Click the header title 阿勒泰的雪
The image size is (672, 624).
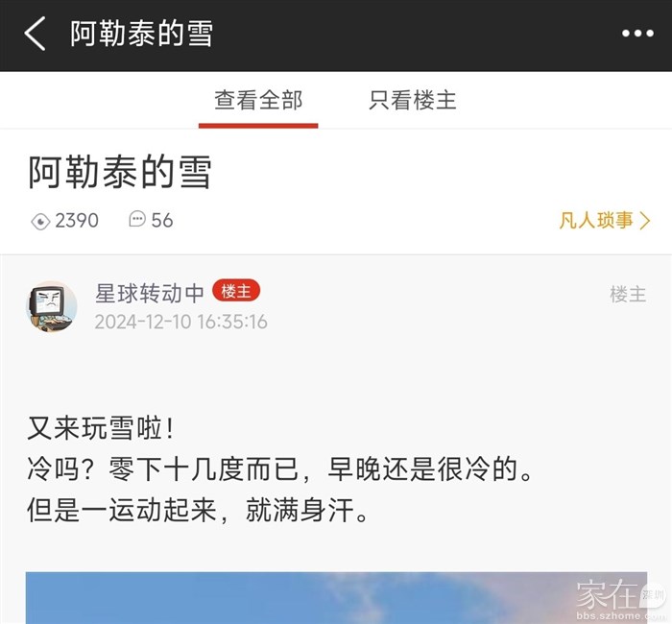[141, 34]
